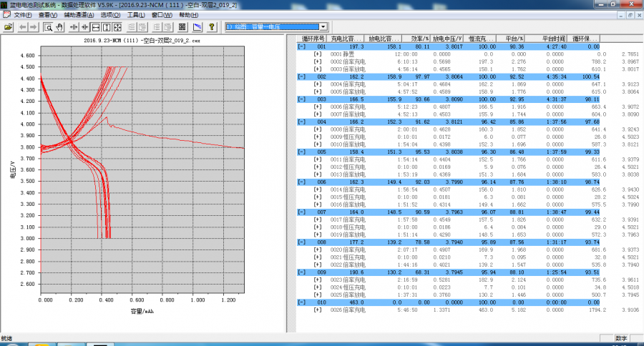
Task: Click the 效率/% column header
Action: tap(416, 39)
